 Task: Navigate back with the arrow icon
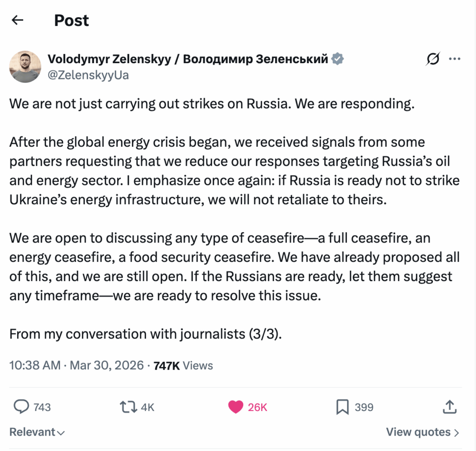pyautogui.click(x=17, y=20)
